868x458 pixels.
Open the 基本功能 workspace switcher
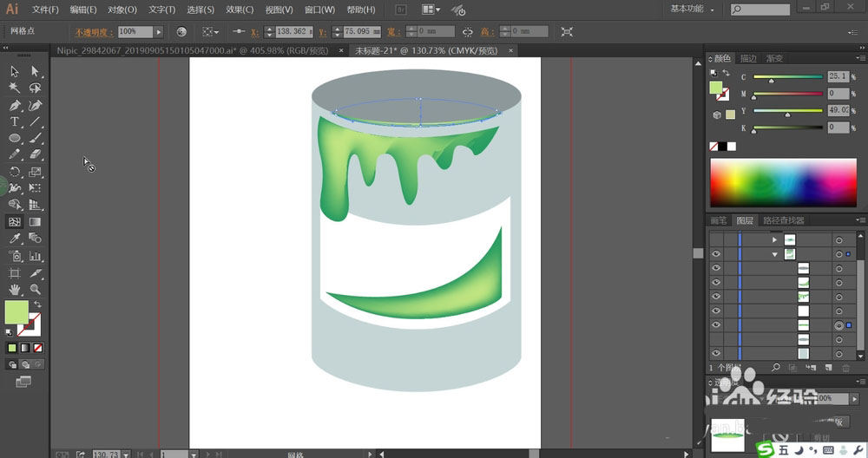pyautogui.click(x=694, y=10)
